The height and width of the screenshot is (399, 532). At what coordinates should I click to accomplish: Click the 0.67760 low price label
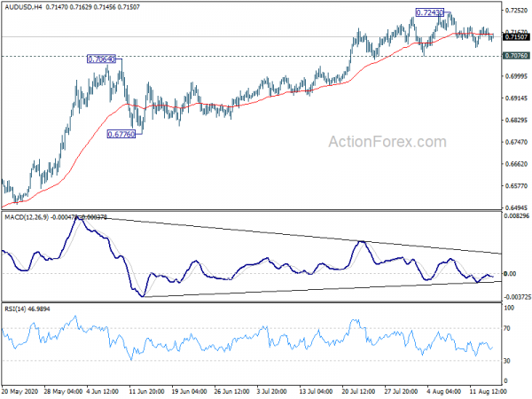click(121, 135)
